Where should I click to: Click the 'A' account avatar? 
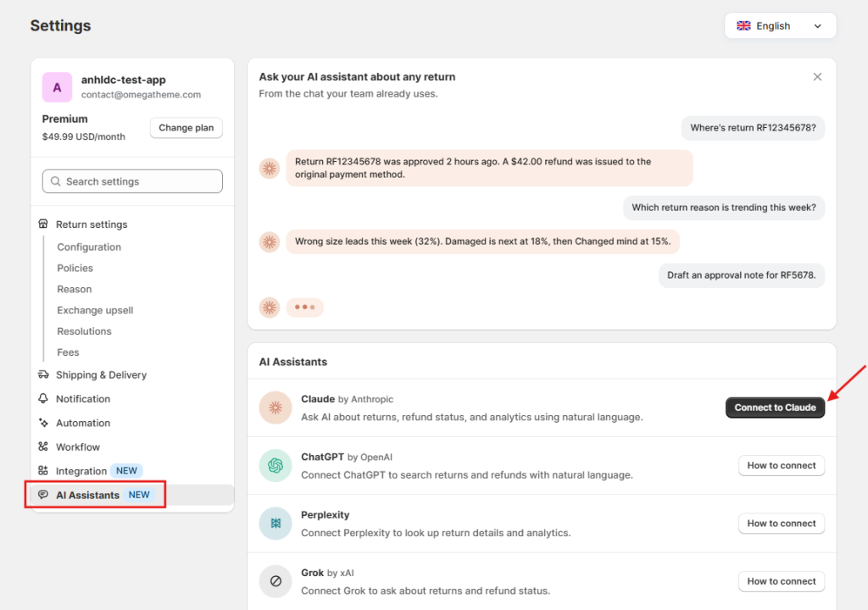(57, 87)
